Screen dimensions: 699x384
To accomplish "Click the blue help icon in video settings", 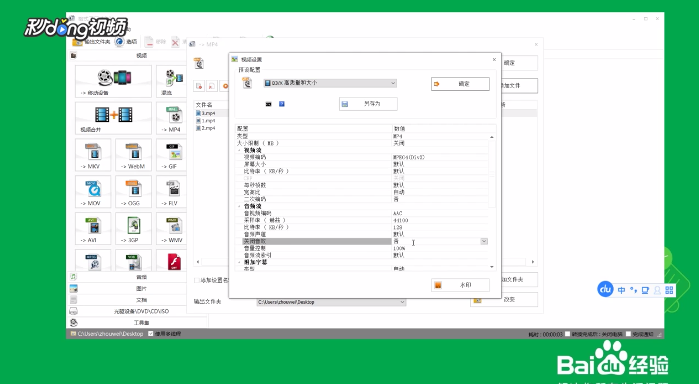I will click(x=282, y=104).
